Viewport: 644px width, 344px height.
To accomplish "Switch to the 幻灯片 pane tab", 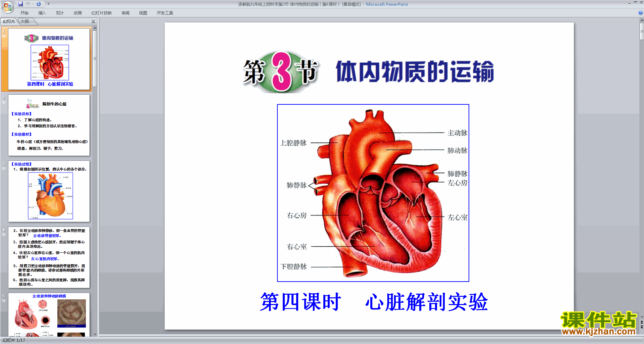I will [9, 21].
